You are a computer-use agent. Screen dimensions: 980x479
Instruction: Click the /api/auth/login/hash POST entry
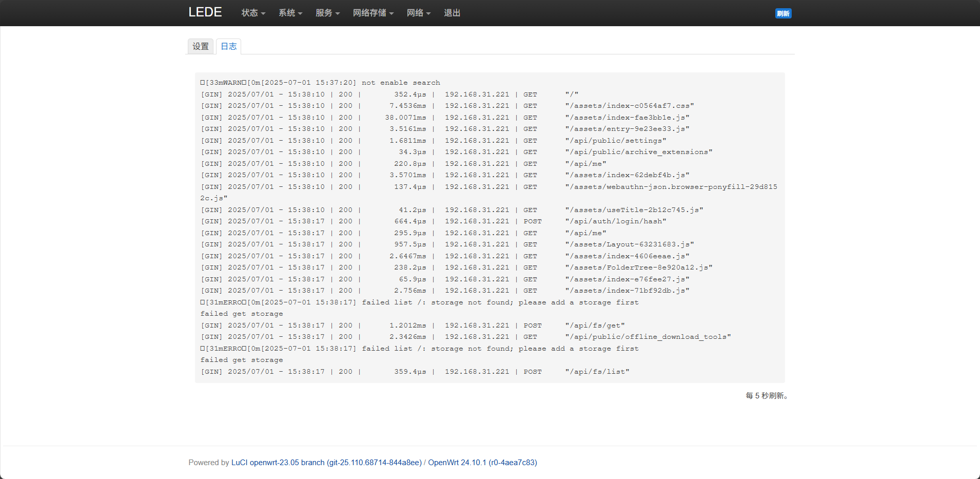click(434, 221)
